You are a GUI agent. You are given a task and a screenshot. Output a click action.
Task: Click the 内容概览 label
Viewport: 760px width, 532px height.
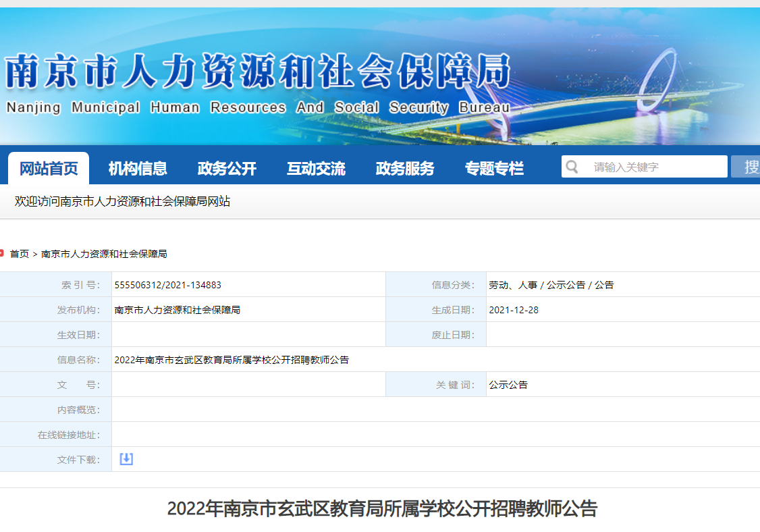pyautogui.click(x=78, y=410)
